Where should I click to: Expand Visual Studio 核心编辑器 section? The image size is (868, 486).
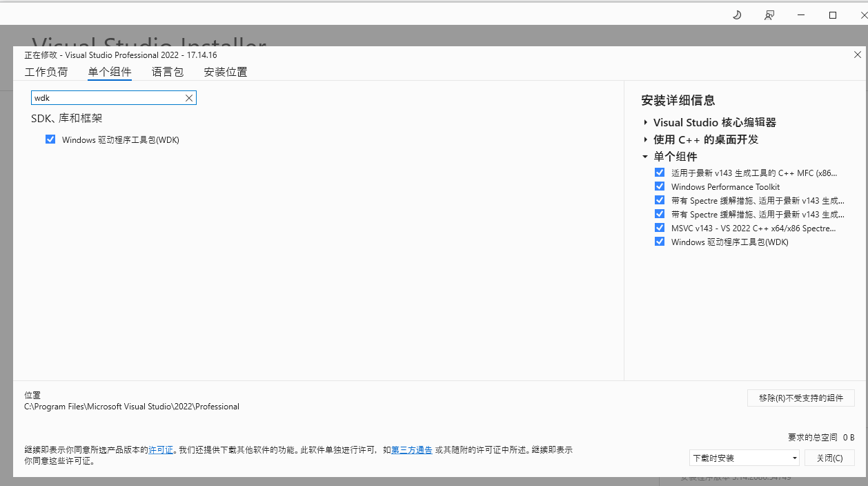coord(646,122)
